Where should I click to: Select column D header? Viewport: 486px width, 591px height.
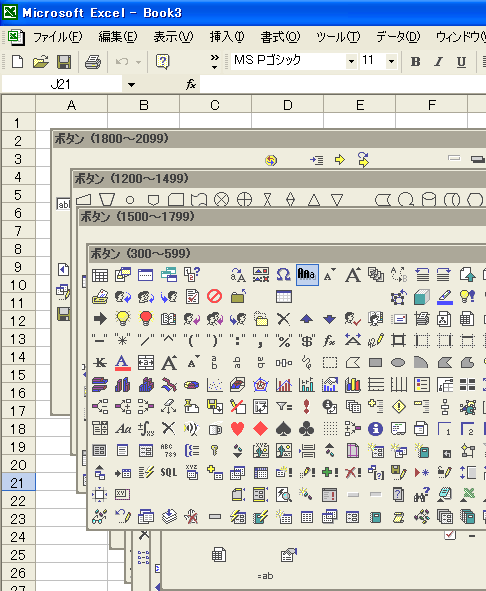(x=287, y=105)
